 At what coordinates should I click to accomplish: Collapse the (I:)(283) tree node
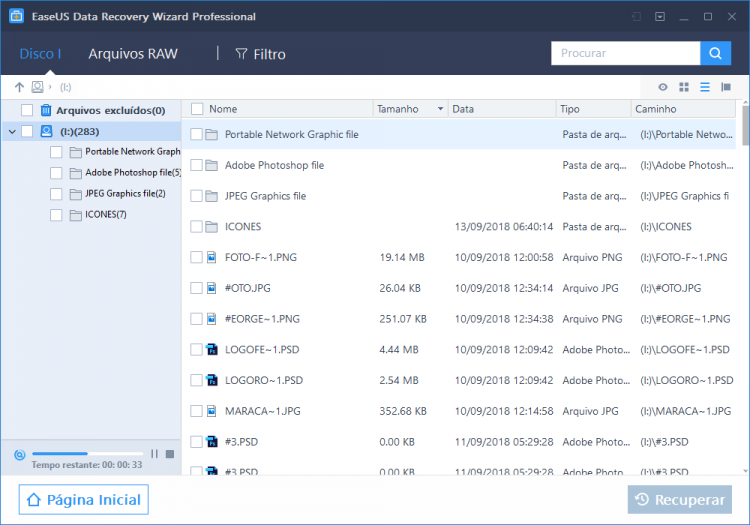[x=12, y=131]
